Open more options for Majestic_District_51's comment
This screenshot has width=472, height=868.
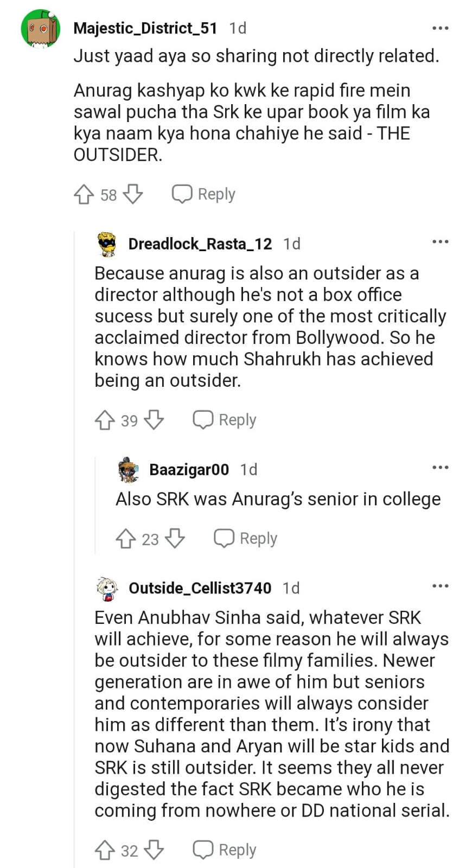tap(440, 28)
